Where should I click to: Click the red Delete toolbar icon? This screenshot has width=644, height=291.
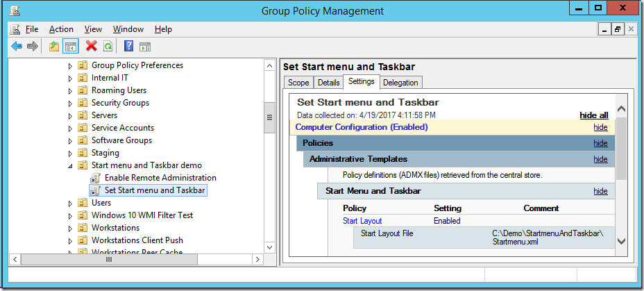(x=91, y=47)
